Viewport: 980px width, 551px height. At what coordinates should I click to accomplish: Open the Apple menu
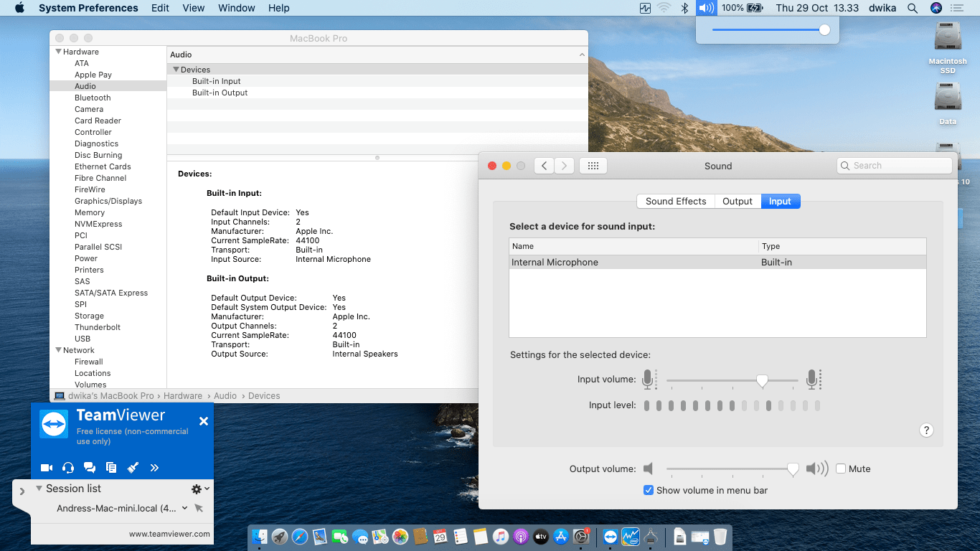pyautogui.click(x=19, y=8)
